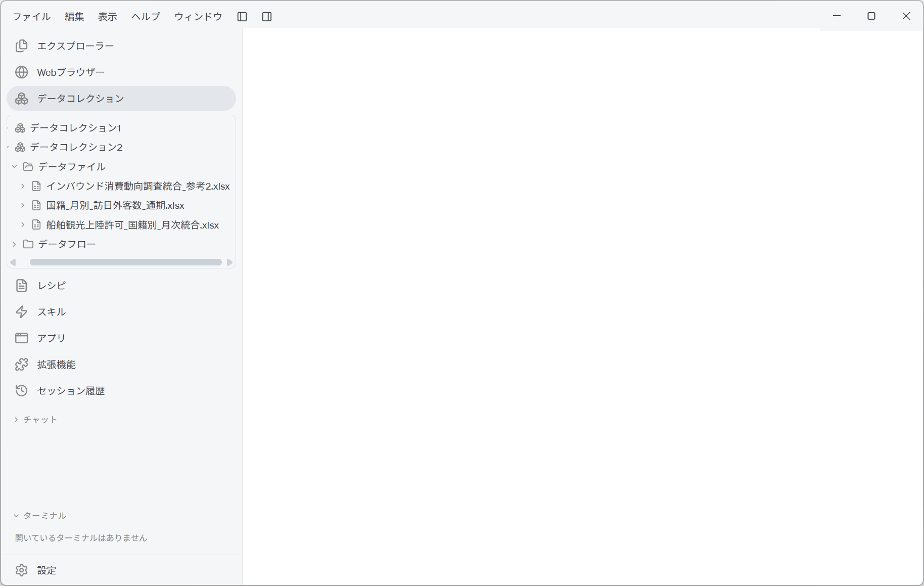The image size is (924, 586).
Task: Click the データファイル open folder icon
Action: 28,166
